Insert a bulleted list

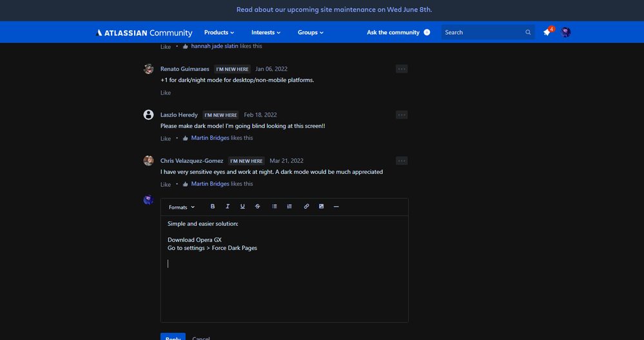(275, 206)
